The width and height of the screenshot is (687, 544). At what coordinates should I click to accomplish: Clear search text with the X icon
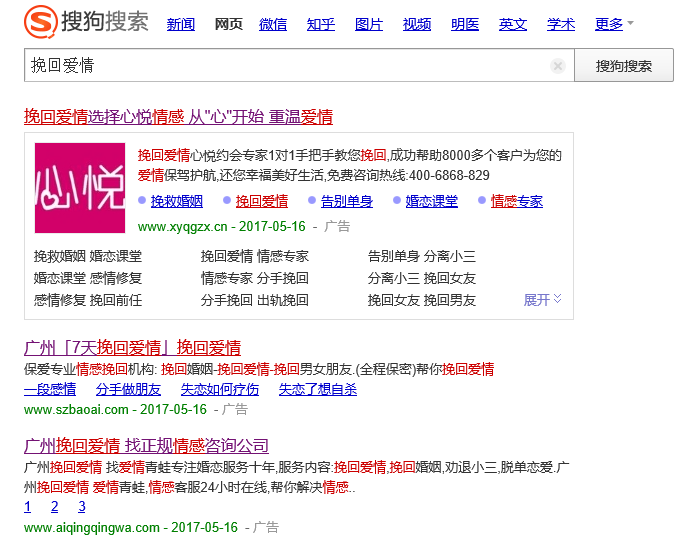(558, 66)
